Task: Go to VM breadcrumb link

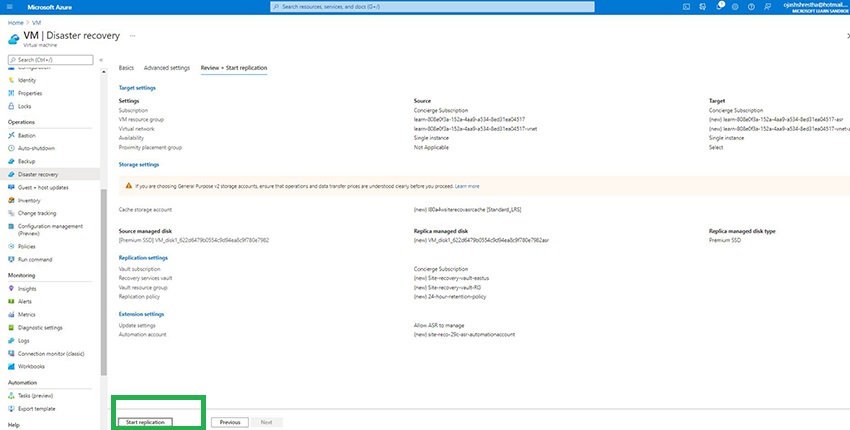Action: coord(36,23)
